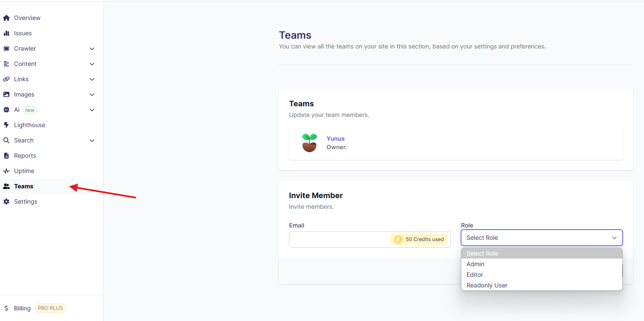Viewport: 644px width, 321px height.
Task: Expand the Content submenu chevron
Action: coord(92,64)
